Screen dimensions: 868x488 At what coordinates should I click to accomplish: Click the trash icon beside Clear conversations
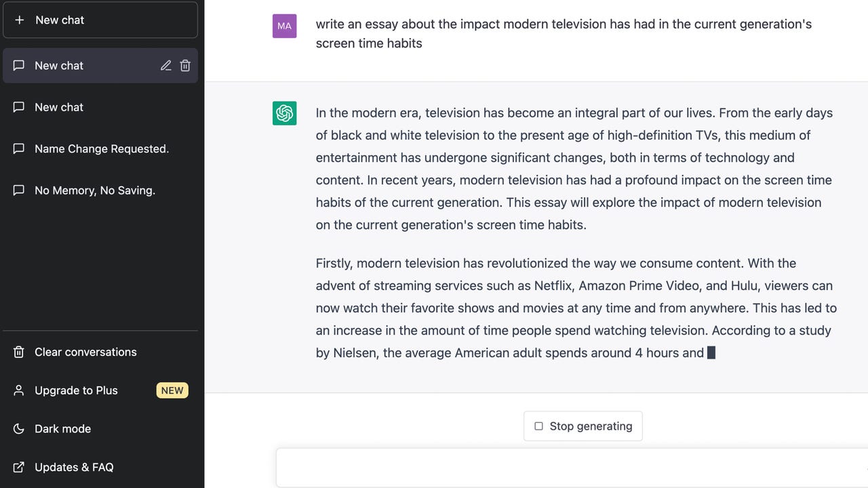[19, 352]
